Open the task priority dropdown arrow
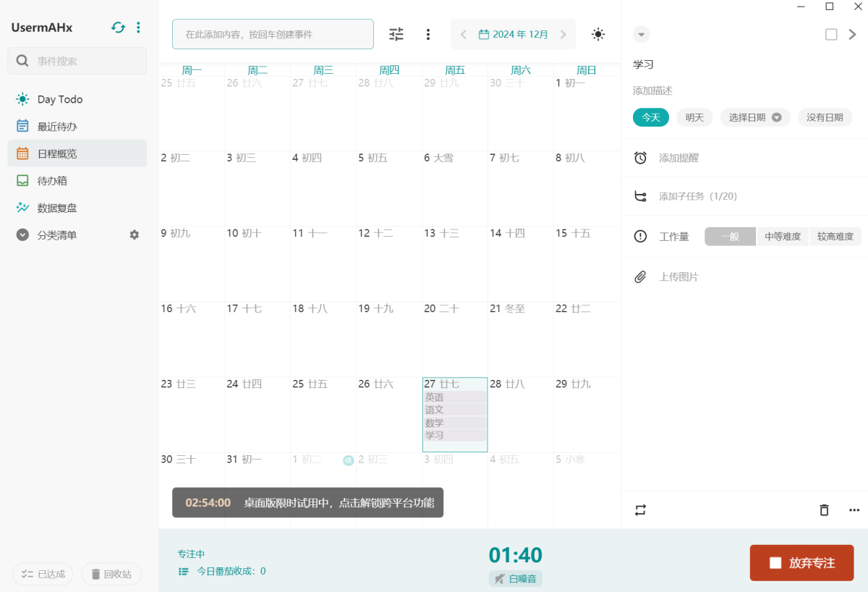The image size is (868, 592). 641,34
